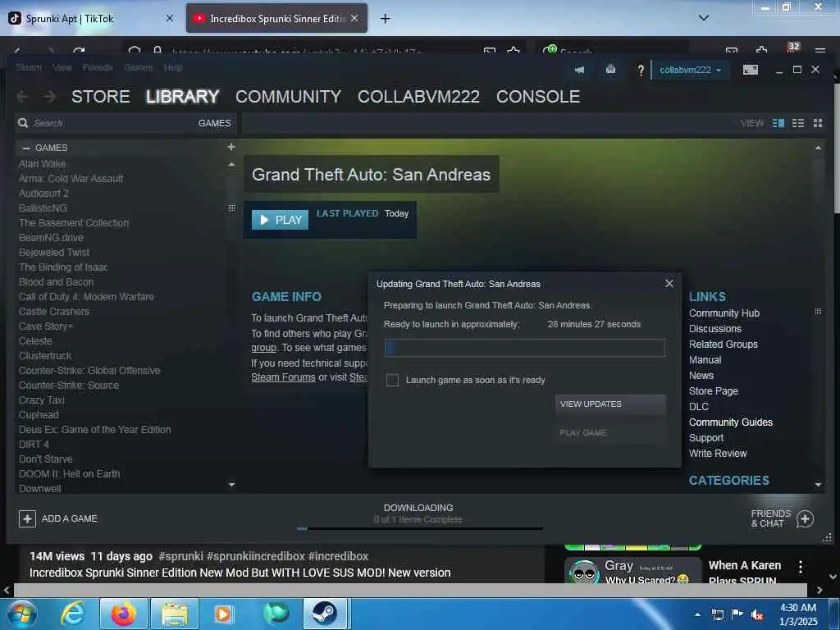Collapse the GAMES category
The width and height of the screenshot is (840, 630).
tap(25, 148)
